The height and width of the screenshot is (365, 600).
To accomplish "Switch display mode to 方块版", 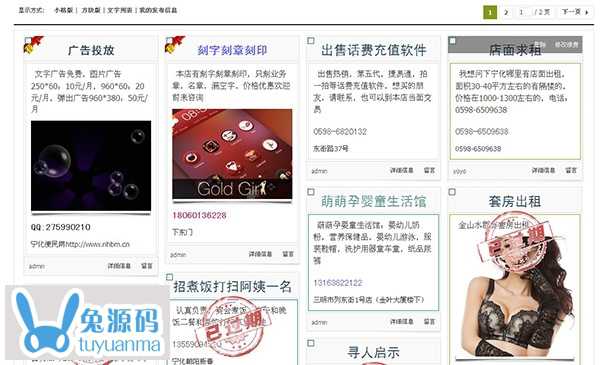I will point(91,10).
